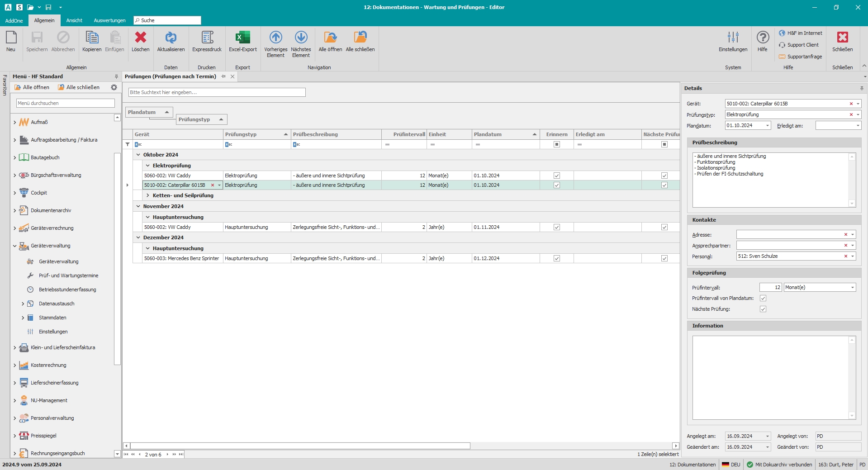Open Einstellungen in the ribbon

[x=733, y=38]
